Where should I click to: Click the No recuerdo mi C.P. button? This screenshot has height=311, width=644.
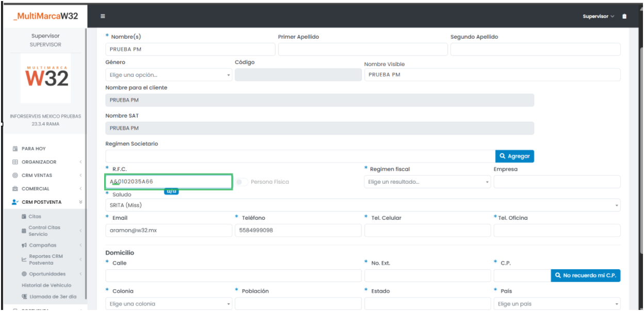tap(585, 275)
